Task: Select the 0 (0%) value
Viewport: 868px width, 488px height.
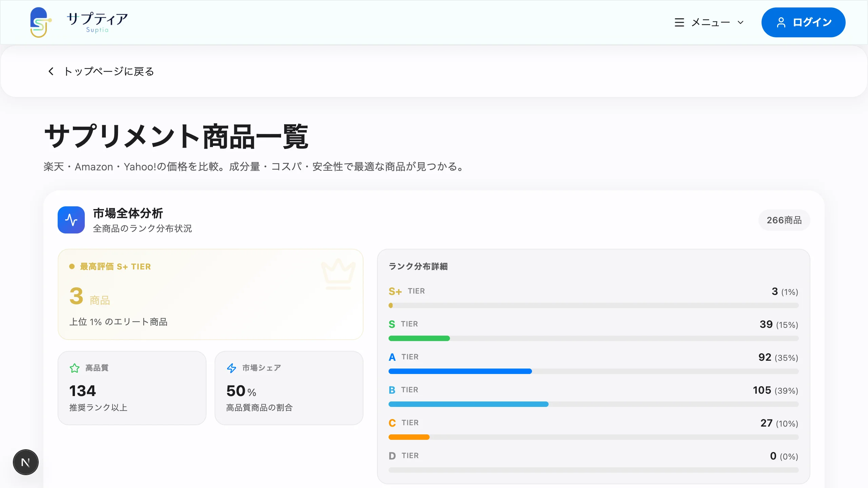Action: (x=784, y=456)
